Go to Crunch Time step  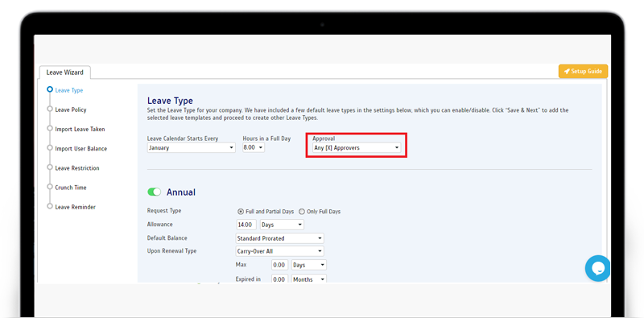tap(71, 188)
